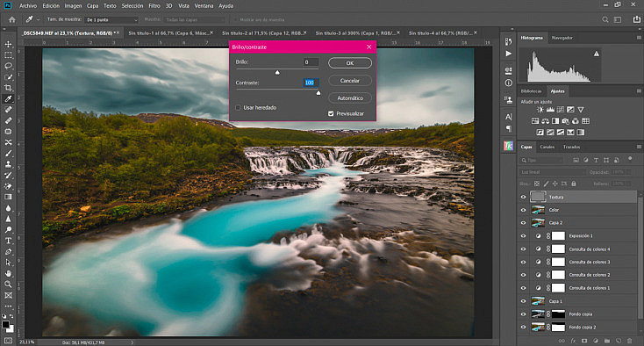Open the eyedropper tool preset picker arrow
This screenshot has width=644, height=346.
coord(39,19)
